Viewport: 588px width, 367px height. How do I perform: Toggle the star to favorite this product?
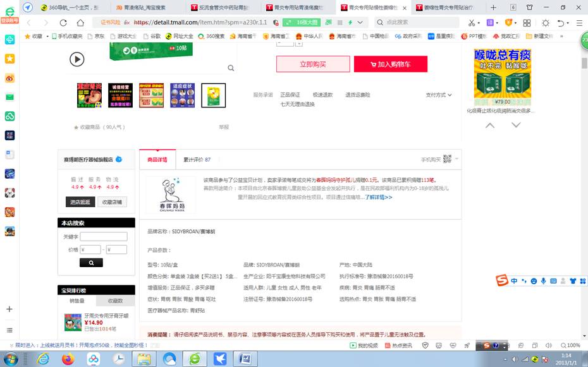[76, 126]
